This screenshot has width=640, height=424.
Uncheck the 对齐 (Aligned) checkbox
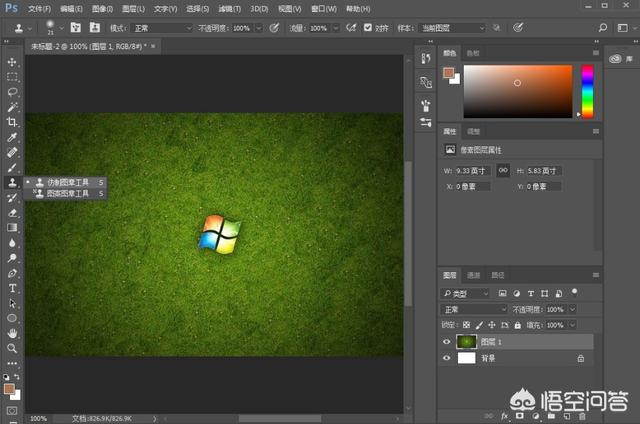tap(368, 28)
